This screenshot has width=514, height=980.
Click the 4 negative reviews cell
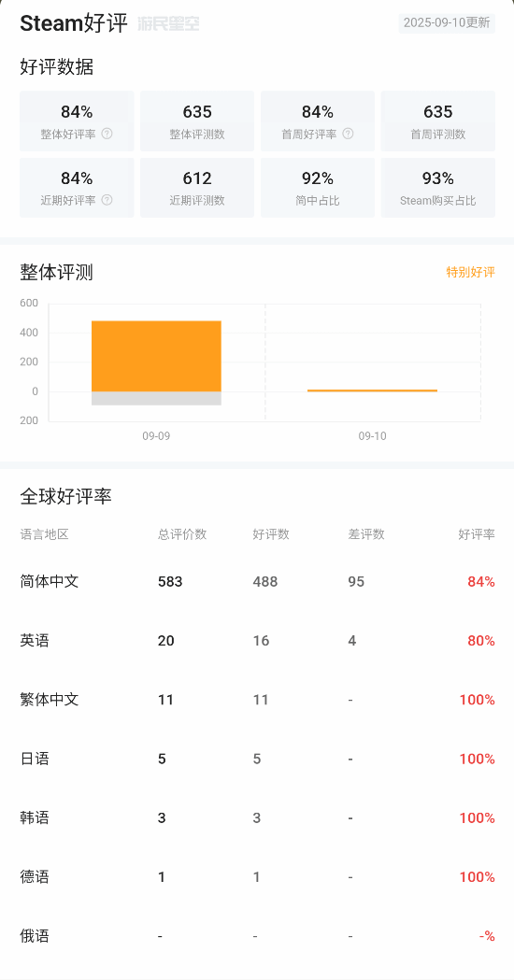tap(352, 641)
